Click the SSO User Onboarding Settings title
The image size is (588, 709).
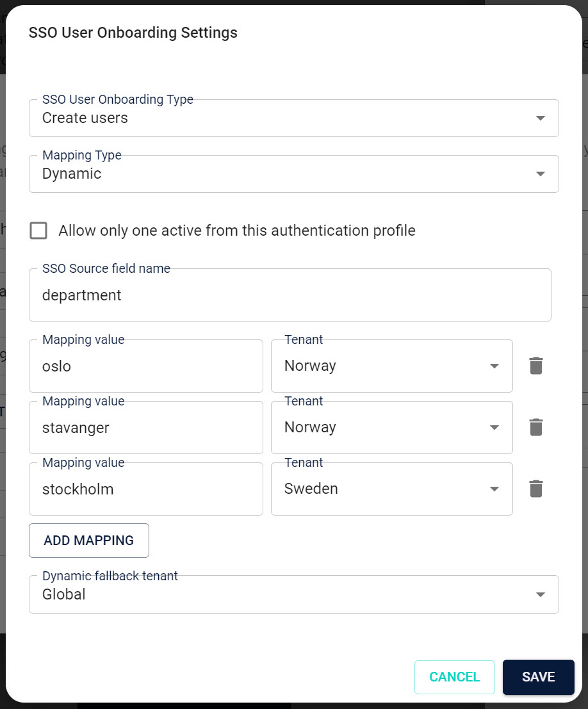tap(133, 32)
